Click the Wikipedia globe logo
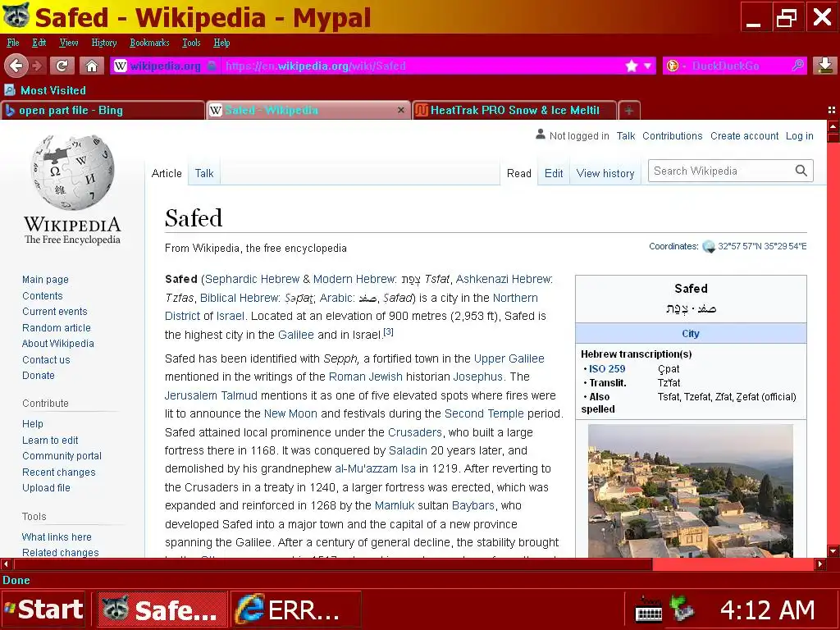Screen dimensions: 840x630 point(72,172)
